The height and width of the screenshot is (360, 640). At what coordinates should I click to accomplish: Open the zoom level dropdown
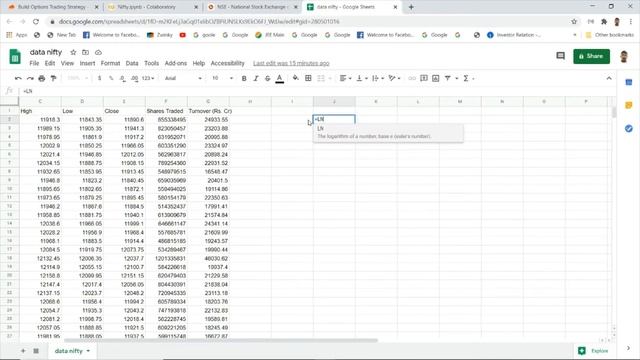pyautogui.click(x=78, y=78)
